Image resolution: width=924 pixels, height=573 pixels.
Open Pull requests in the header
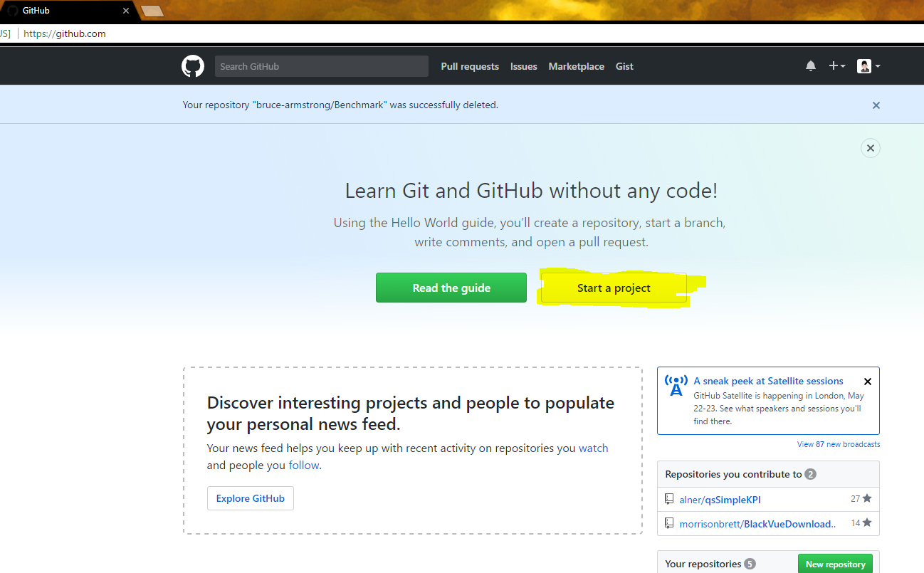pyautogui.click(x=470, y=66)
